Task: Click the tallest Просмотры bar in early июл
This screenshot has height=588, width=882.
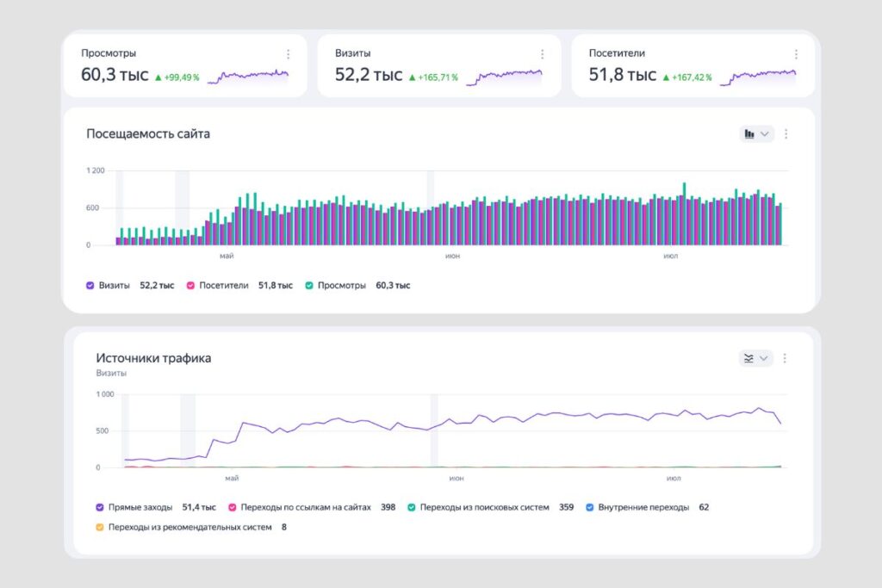Action: coord(685,214)
